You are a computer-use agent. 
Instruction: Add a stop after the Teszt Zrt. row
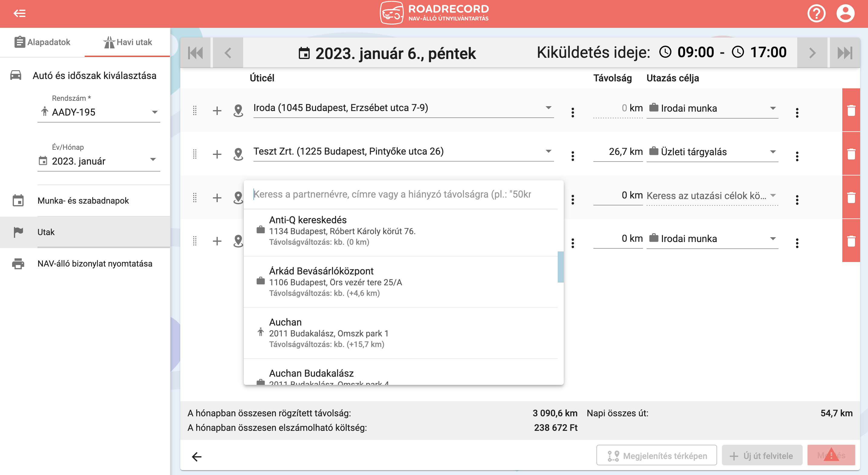[217, 154]
